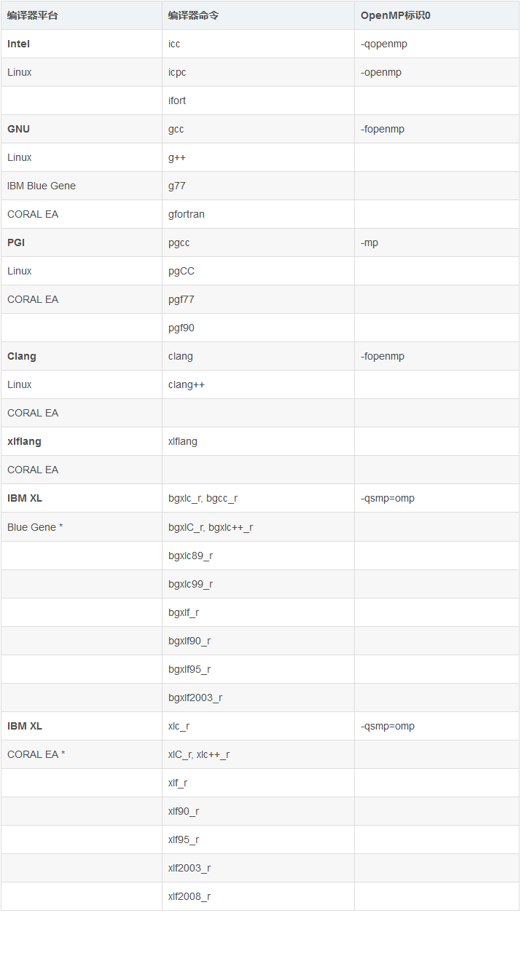The height and width of the screenshot is (980, 529).
Task: Select the -qopenmp flag cell
Action: click(384, 44)
